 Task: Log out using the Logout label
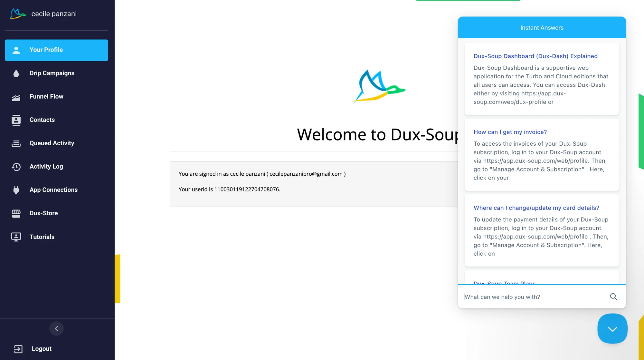42,349
